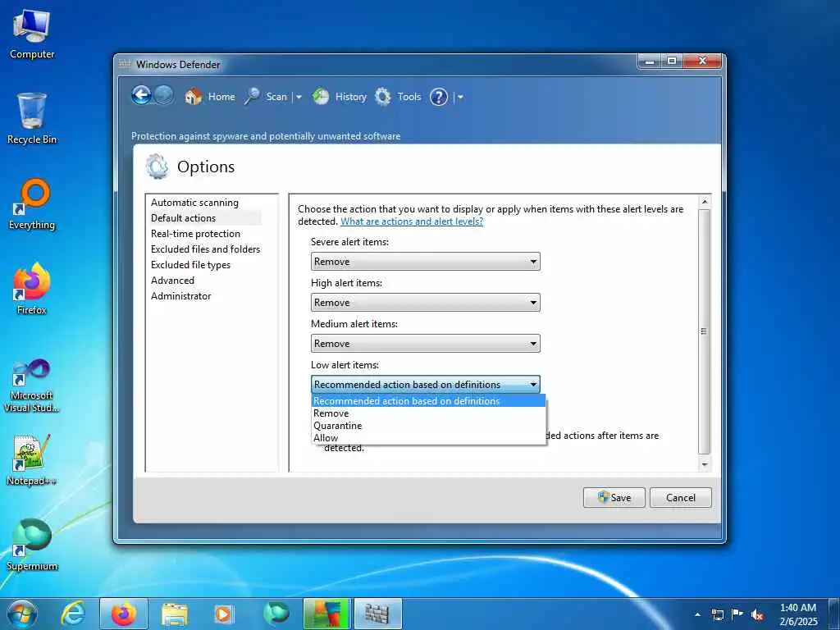The image size is (840, 630).
Task: Switch to Firefox in the taskbar
Action: coord(123,614)
